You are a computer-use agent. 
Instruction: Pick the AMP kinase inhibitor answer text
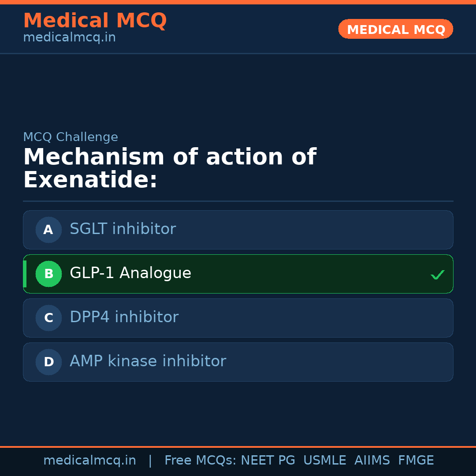148,361
